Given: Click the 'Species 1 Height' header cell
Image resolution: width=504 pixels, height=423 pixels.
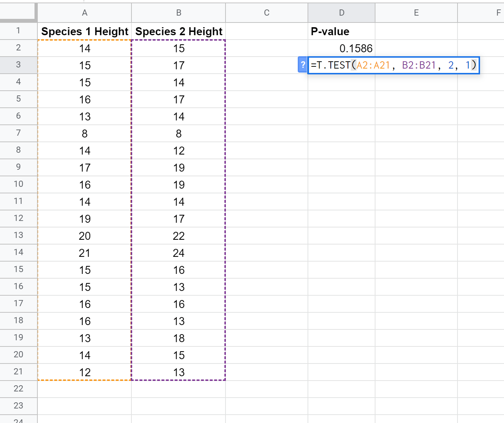Looking at the screenshot, I should click(x=85, y=31).
